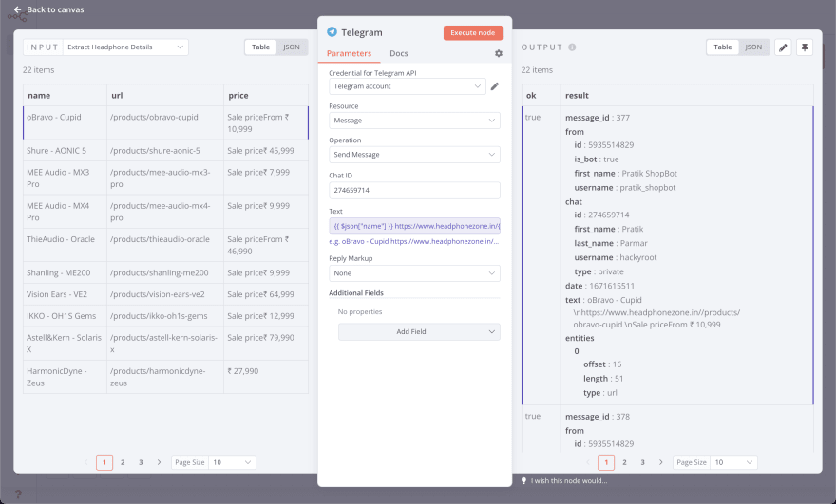Viewport: 836px width, 504px height.
Task: Click the ok column header
Action: pyautogui.click(x=541, y=95)
